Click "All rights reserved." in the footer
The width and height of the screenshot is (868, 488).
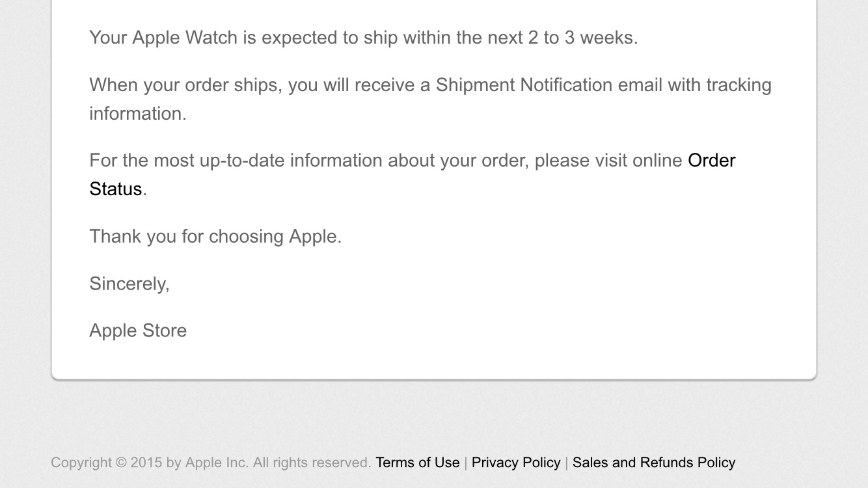point(312,463)
